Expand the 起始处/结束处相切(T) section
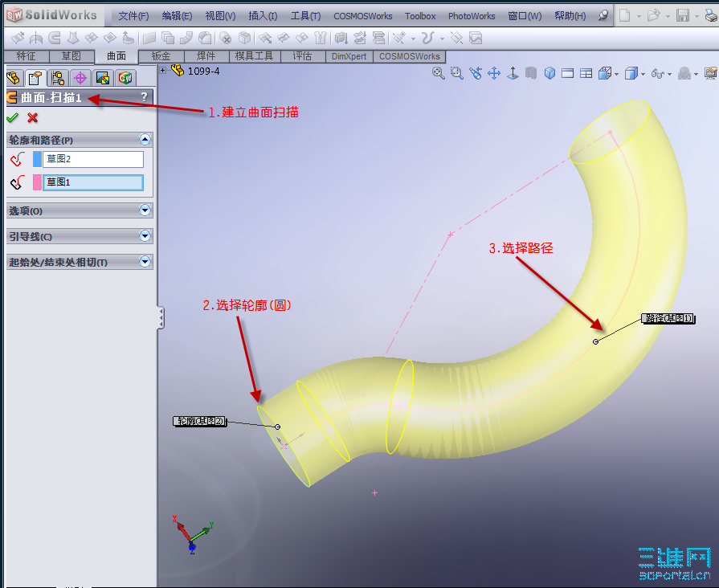The height and width of the screenshot is (588, 719). 145,261
